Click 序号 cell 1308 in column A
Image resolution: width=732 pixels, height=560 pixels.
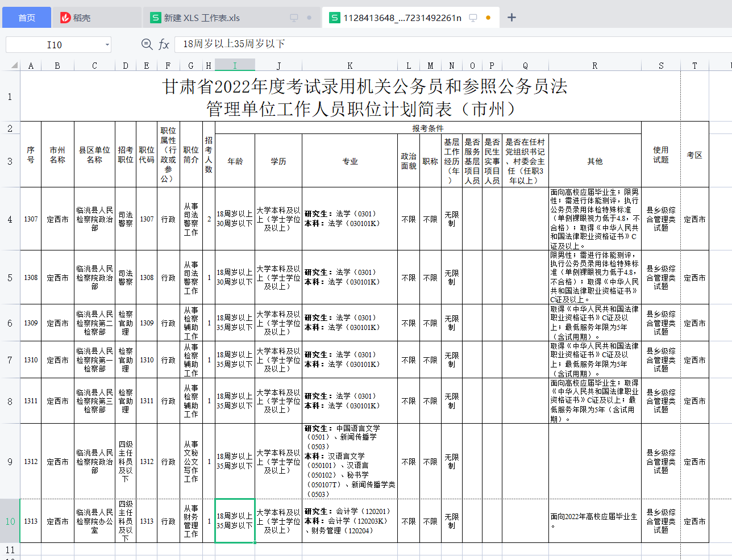click(x=31, y=277)
